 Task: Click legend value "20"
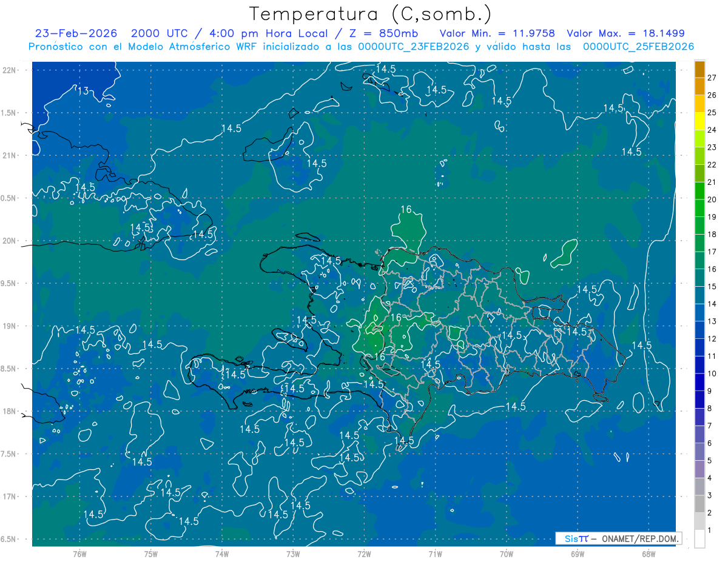click(x=712, y=199)
